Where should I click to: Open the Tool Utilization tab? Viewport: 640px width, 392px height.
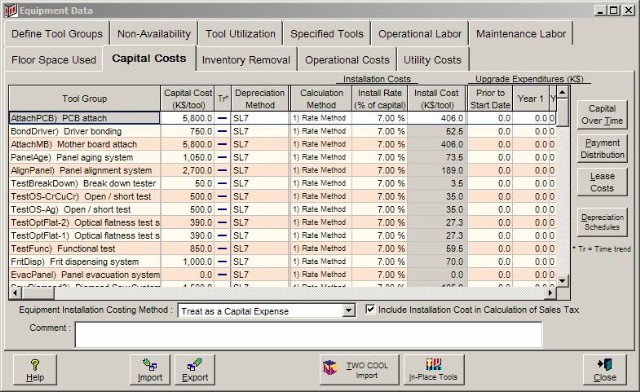(240, 34)
